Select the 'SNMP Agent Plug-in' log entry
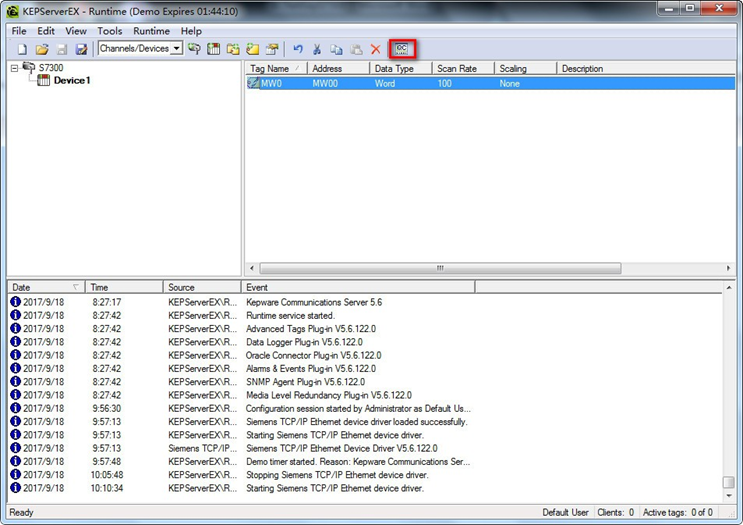743x525 pixels. 364,381
